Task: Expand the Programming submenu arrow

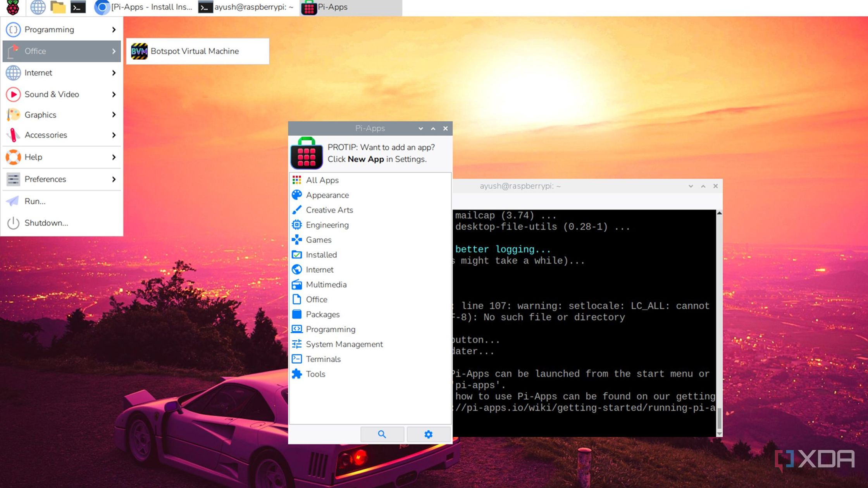Action: [x=114, y=29]
